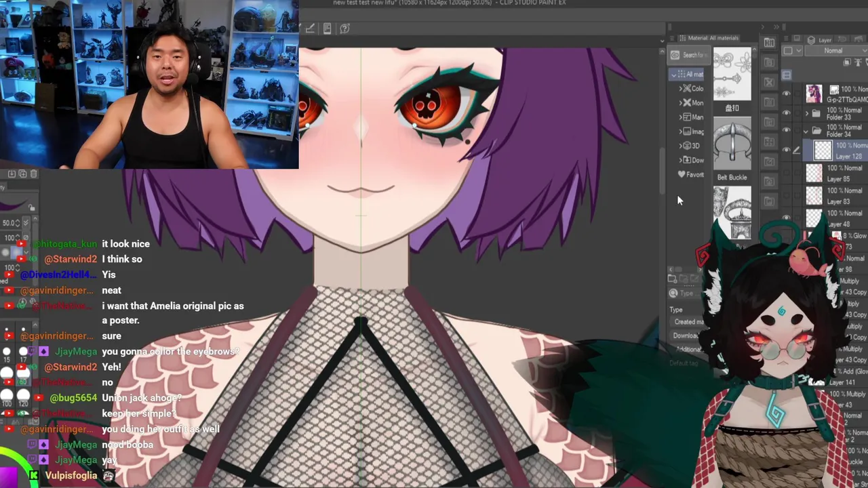Viewport: 868px width, 488px height.
Task: Click the second icon in the canvas command bar
Action: pyautogui.click(x=327, y=28)
